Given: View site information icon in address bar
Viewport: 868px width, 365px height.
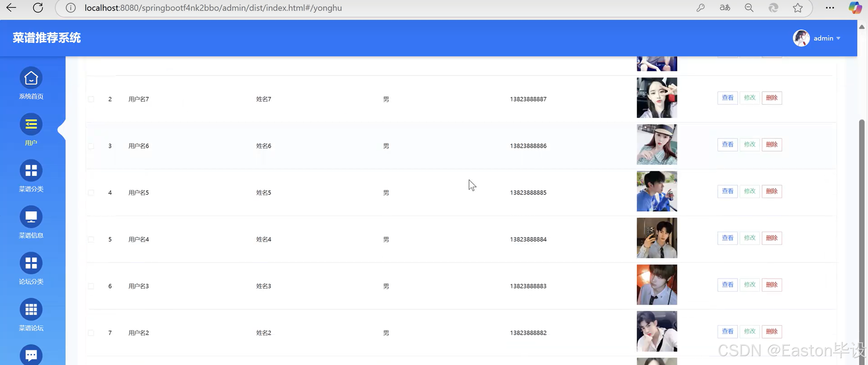Looking at the screenshot, I should tap(70, 8).
